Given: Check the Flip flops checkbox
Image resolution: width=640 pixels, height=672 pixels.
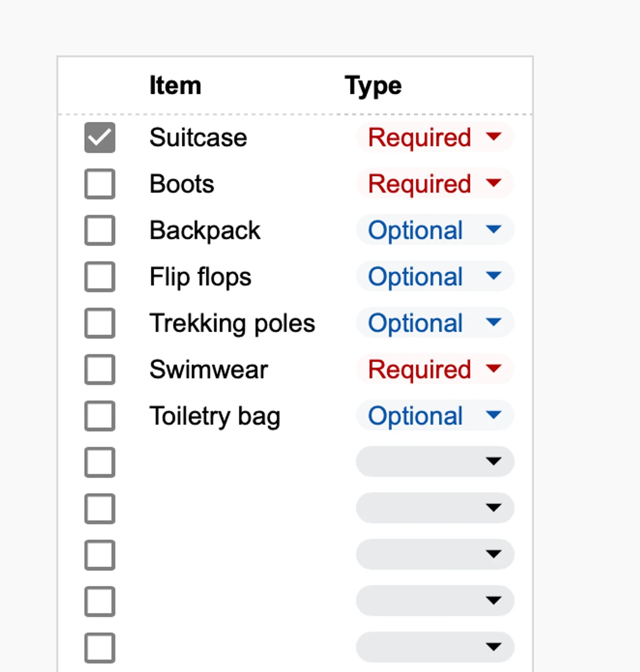Looking at the screenshot, I should click(100, 277).
